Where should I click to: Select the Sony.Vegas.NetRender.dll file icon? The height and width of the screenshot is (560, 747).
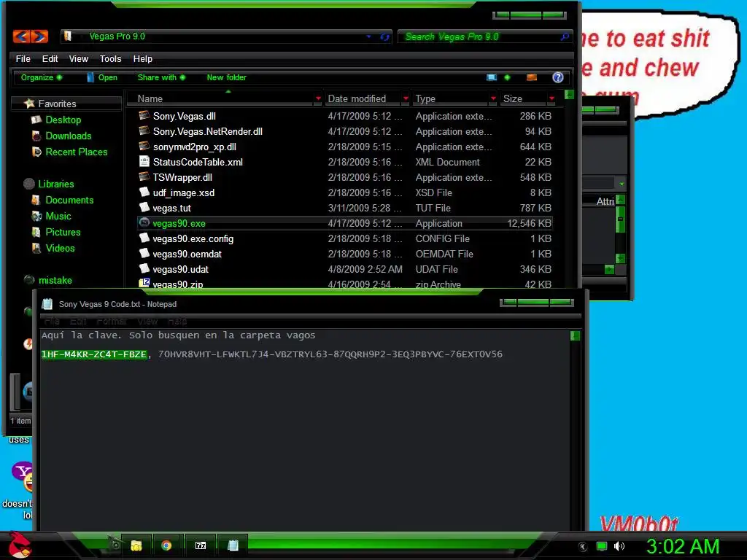pos(144,131)
